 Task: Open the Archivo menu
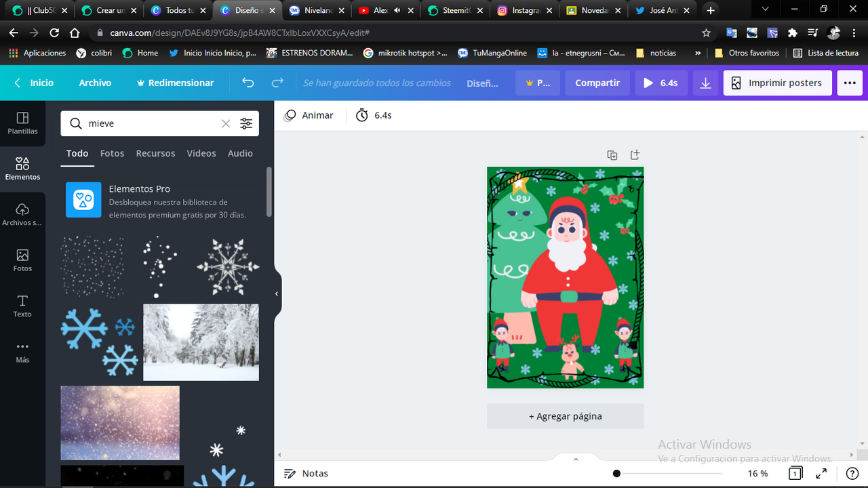click(x=95, y=83)
